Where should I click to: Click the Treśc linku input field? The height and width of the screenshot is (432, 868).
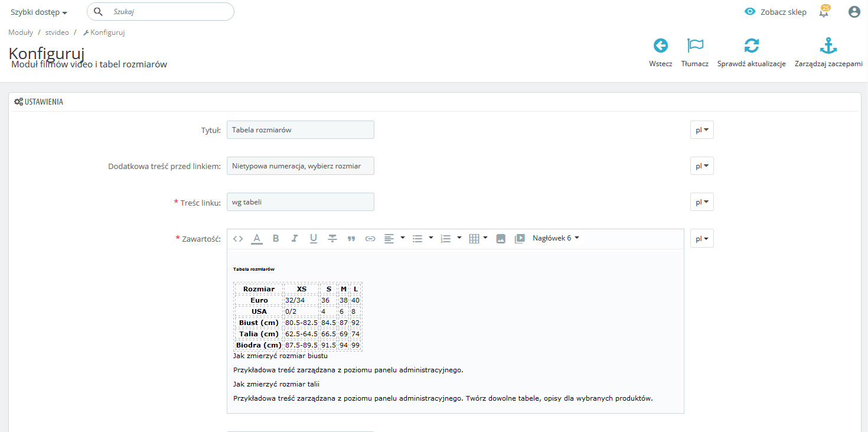(300, 202)
